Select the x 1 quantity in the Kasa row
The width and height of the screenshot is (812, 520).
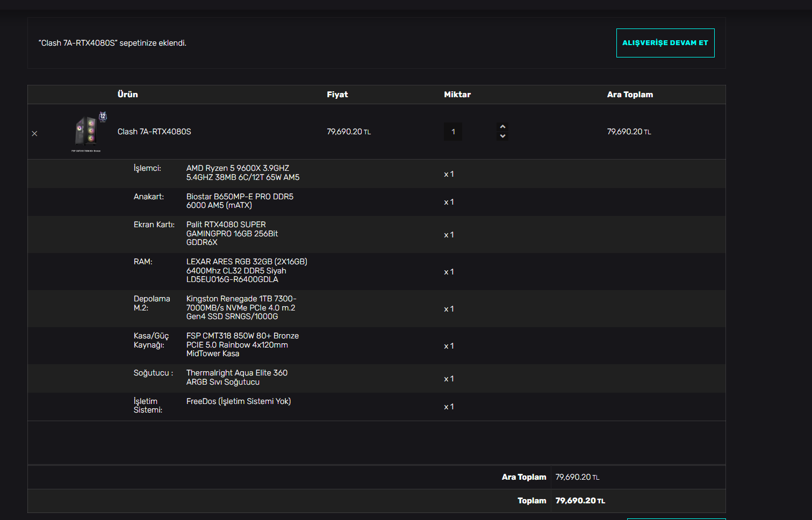[449, 346]
